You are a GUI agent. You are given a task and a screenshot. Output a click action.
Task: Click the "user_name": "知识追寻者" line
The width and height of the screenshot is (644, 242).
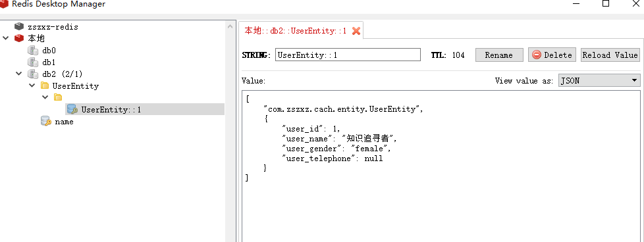[340, 139]
